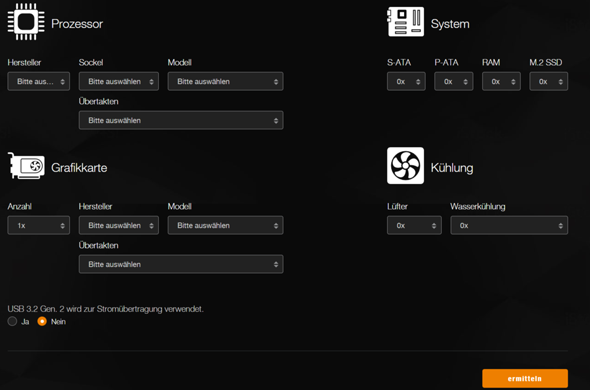Select the Ja radio button
Viewport: 590px width, 390px height.
12,321
